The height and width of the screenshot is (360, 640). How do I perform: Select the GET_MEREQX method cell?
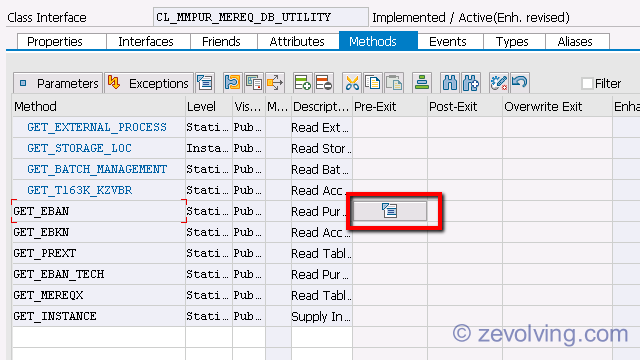pyautogui.click(x=99, y=295)
